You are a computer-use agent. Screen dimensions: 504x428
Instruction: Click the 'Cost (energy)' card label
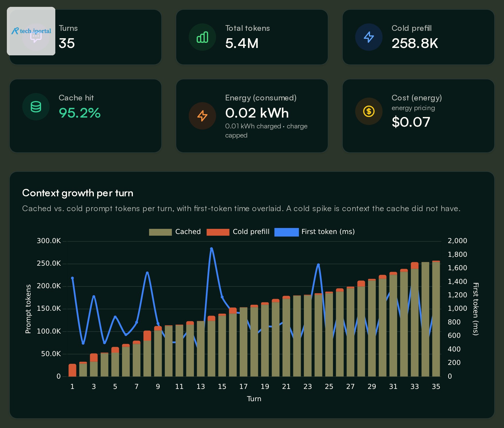tap(416, 98)
